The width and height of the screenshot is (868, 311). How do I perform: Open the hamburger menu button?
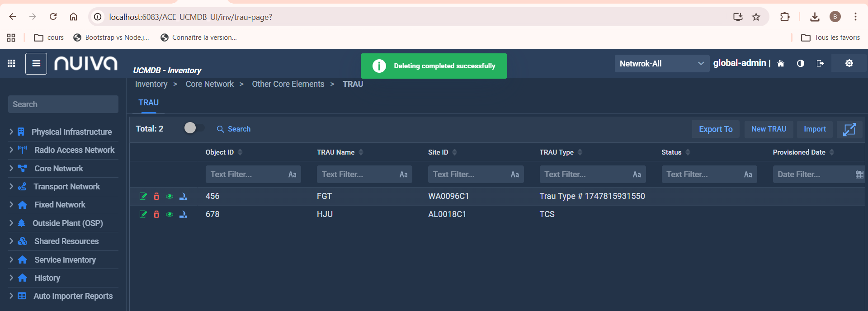[36, 64]
